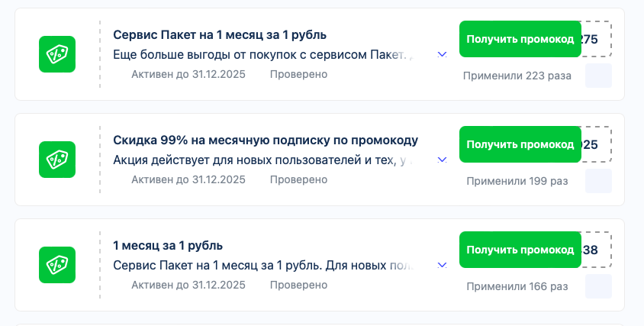Click "Применили 223 раза" text
This screenshot has width=644, height=326.
tap(517, 76)
